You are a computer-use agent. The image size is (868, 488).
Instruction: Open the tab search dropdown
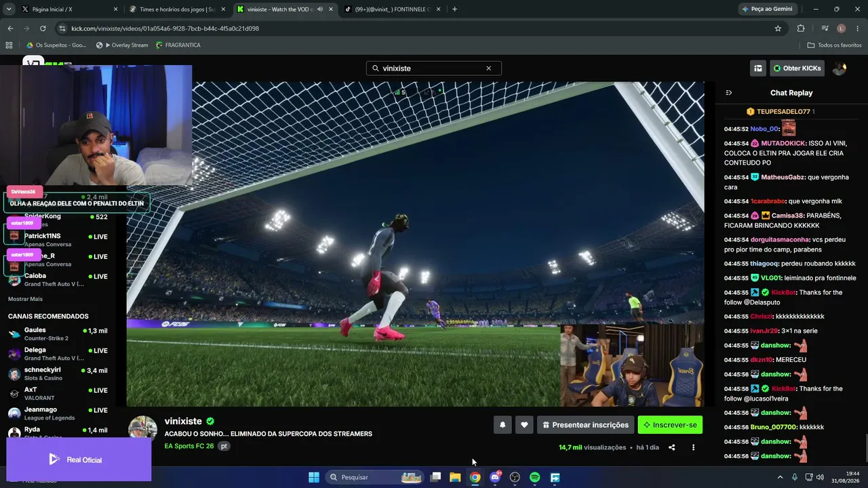(9, 9)
